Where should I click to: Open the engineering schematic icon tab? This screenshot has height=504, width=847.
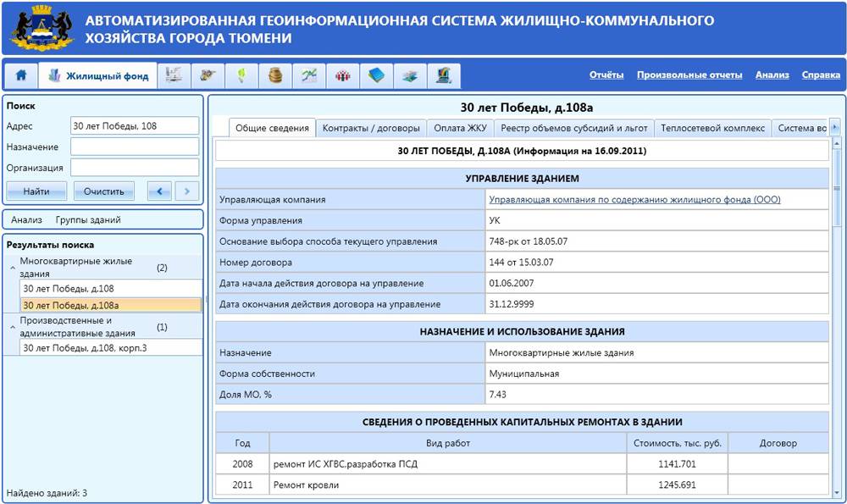click(x=174, y=75)
